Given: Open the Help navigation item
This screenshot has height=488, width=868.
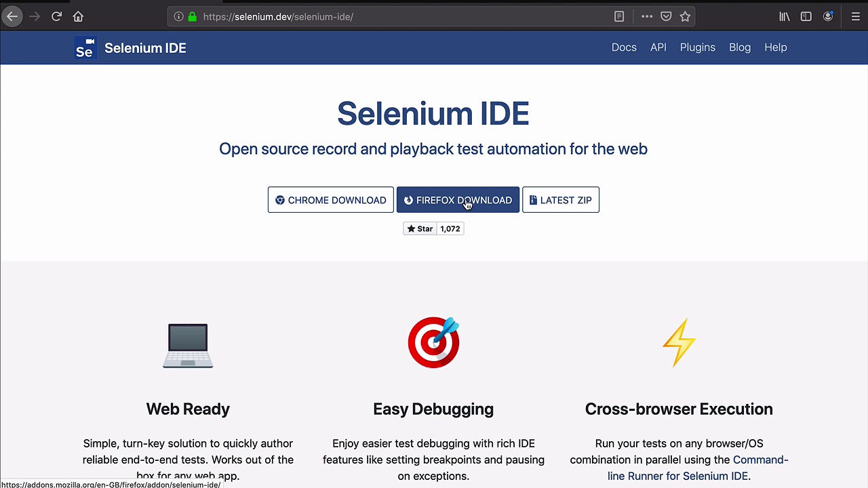Looking at the screenshot, I should coord(776,47).
